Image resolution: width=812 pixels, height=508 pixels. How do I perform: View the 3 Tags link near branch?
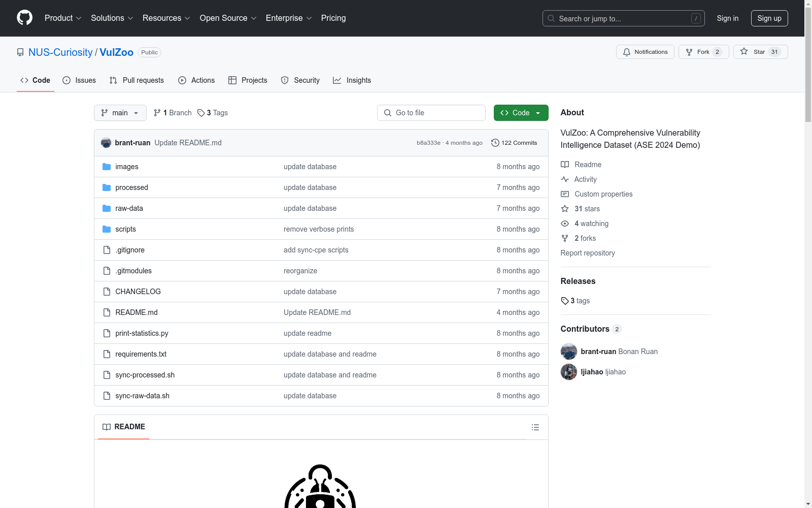(x=213, y=113)
